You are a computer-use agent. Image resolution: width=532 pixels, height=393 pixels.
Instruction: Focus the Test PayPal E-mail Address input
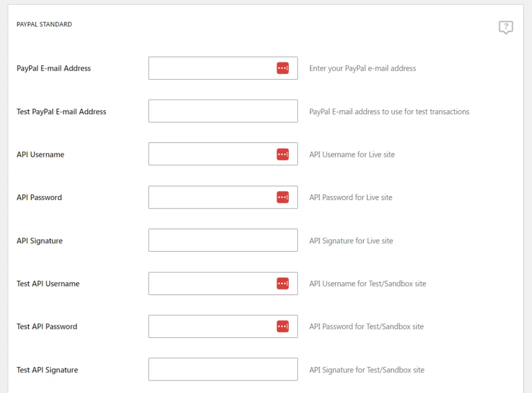(x=223, y=111)
